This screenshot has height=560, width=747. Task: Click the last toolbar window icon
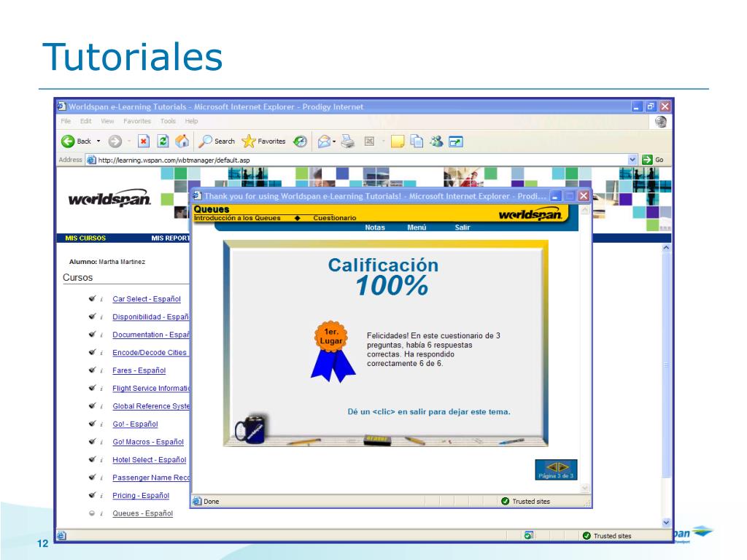(456, 141)
